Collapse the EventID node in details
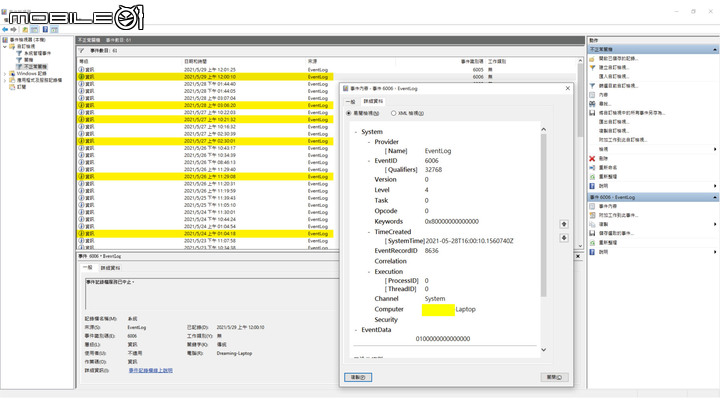Image resolution: width=720 pixels, height=405 pixels. point(369,161)
